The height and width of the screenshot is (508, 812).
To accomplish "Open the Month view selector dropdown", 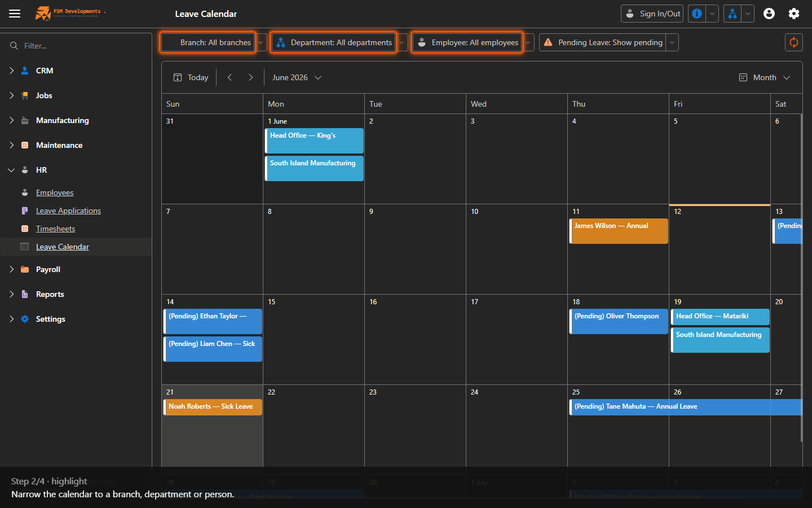I will 765,77.
